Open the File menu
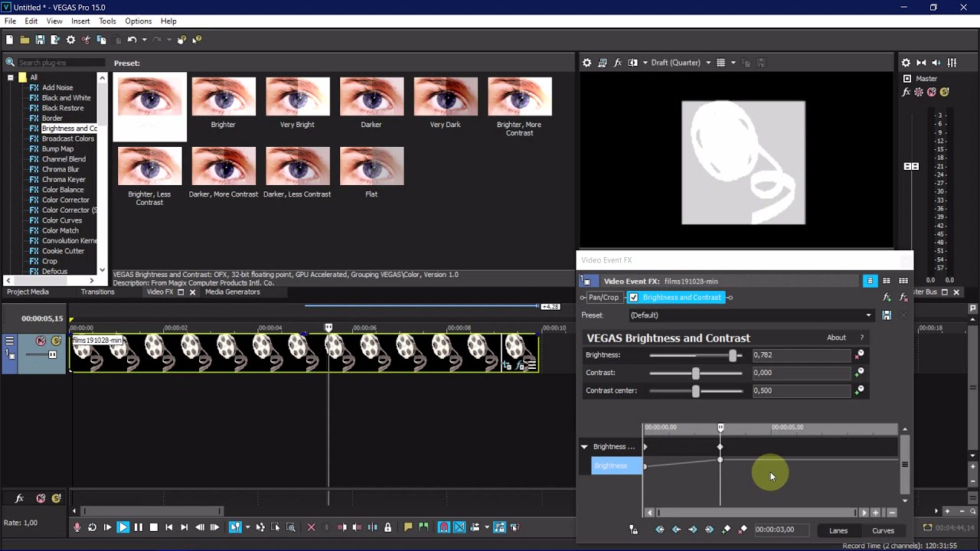The height and width of the screenshot is (551, 980). tap(10, 21)
